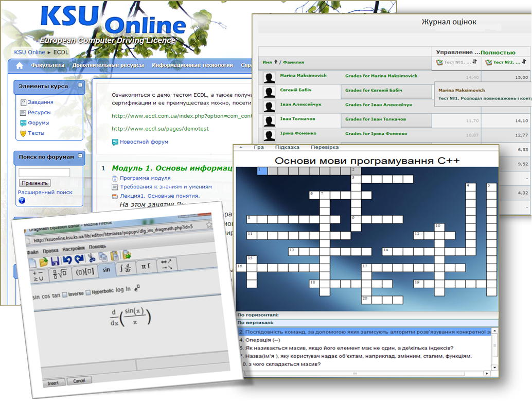Click the Copy icon in DragMath toolbar
This screenshot has width=532, height=401.
pyautogui.click(x=103, y=256)
